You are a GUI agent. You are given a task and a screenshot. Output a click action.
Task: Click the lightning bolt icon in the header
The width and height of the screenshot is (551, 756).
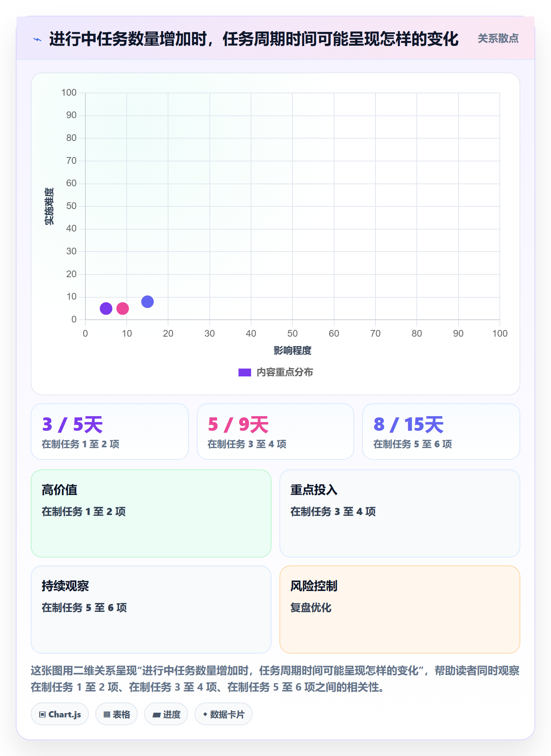37,39
